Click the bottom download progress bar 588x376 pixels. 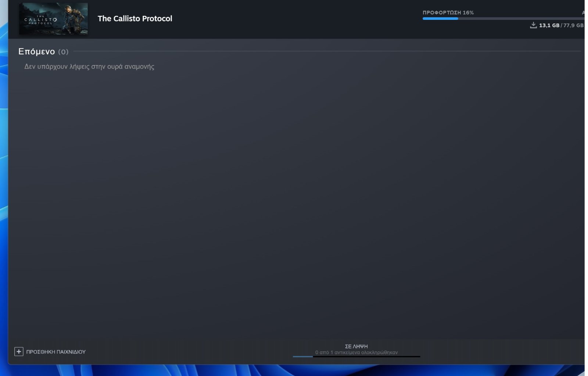tap(356, 356)
